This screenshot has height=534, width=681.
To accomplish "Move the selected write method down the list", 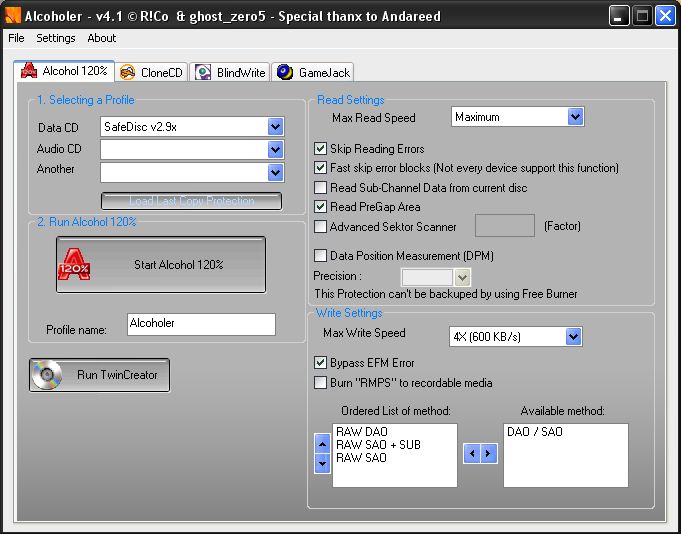I will [x=322, y=464].
